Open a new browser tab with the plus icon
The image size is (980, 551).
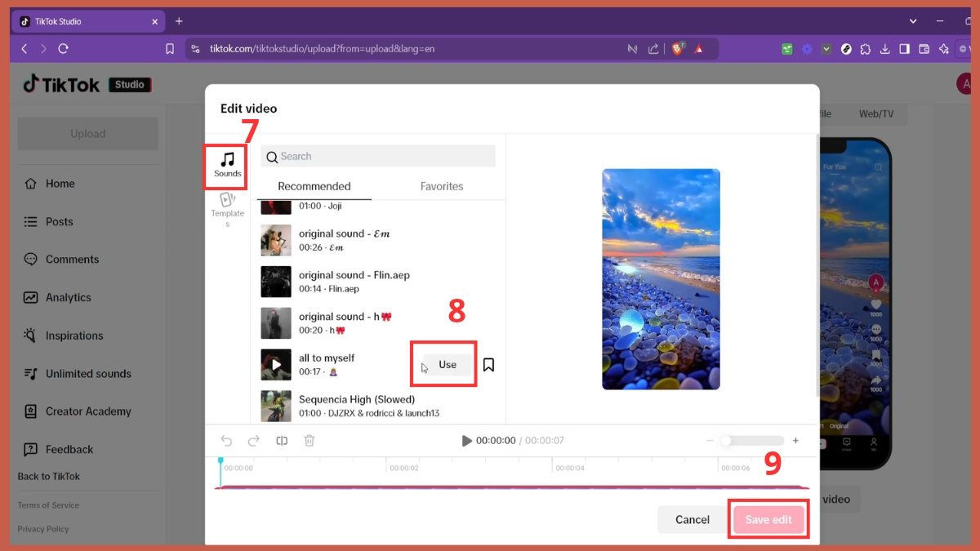tap(179, 21)
